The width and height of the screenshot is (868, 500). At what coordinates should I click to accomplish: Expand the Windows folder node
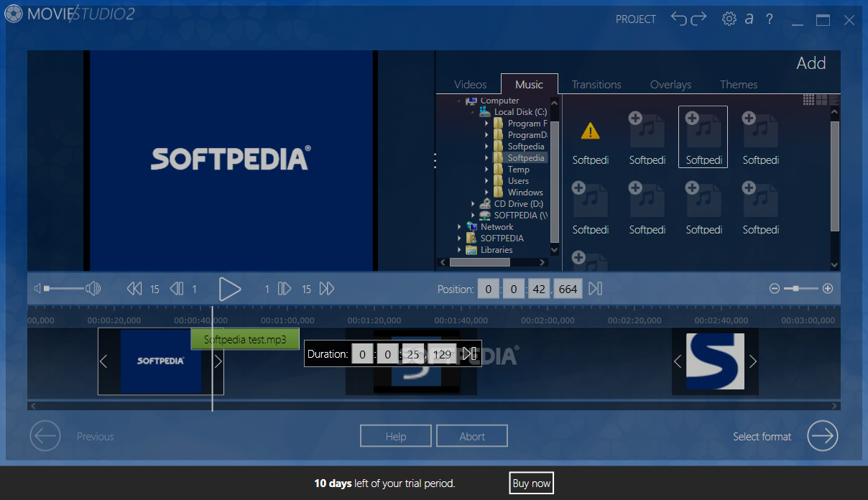[487, 193]
